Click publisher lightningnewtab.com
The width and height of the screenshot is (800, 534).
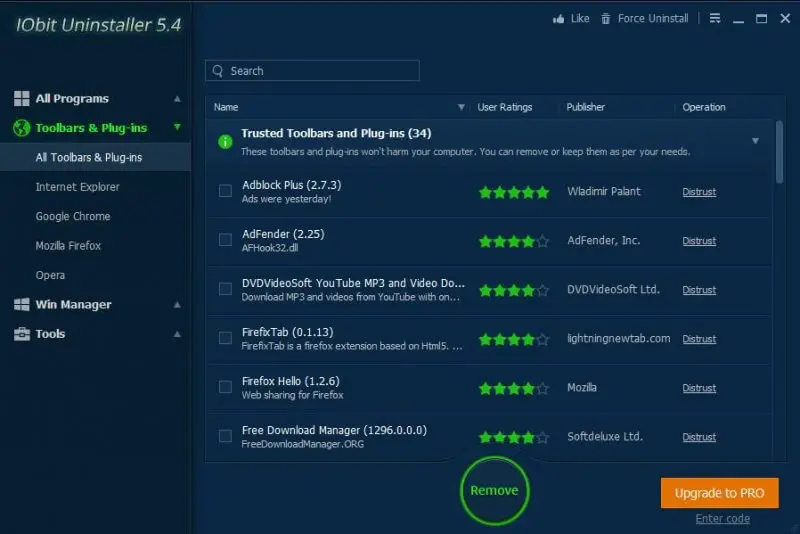pyautogui.click(x=618, y=338)
